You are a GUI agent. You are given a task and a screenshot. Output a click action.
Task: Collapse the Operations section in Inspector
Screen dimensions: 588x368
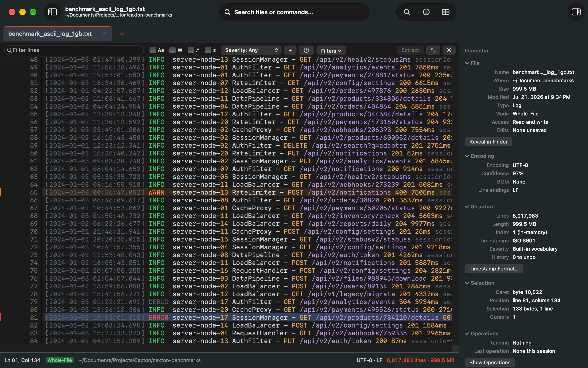pos(467,334)
